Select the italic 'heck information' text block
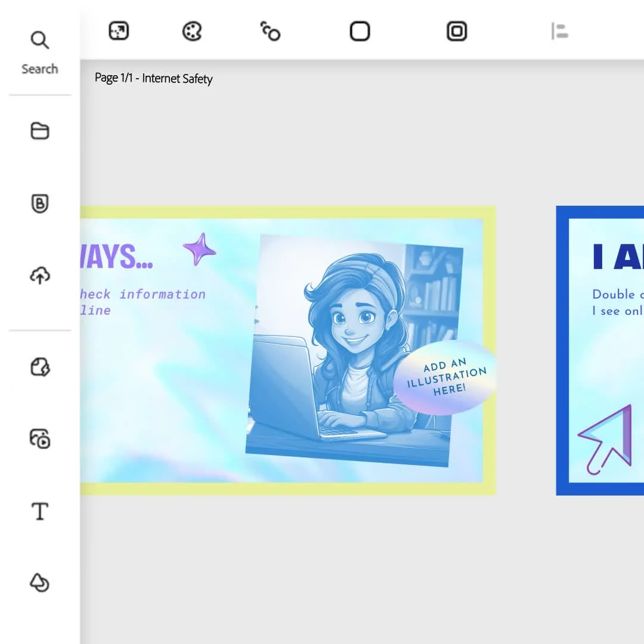The height and width of the screenshot is (644, 644). coord(143,301)
